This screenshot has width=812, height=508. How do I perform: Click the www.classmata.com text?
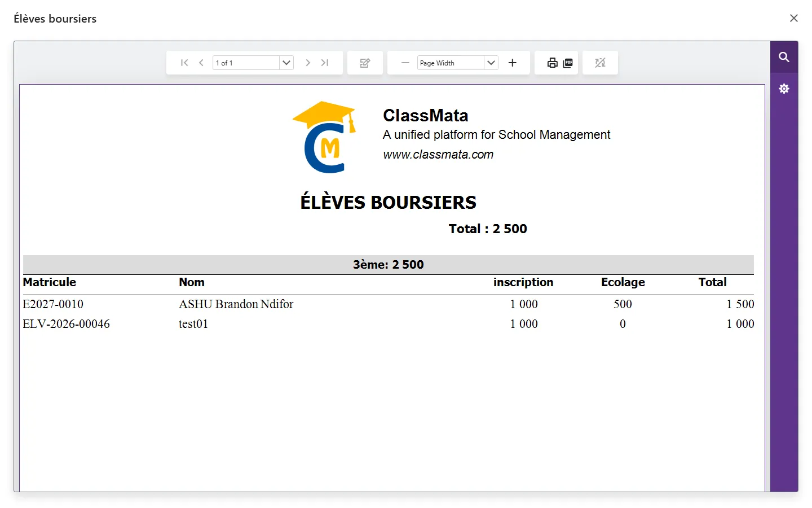click(438, 155)
